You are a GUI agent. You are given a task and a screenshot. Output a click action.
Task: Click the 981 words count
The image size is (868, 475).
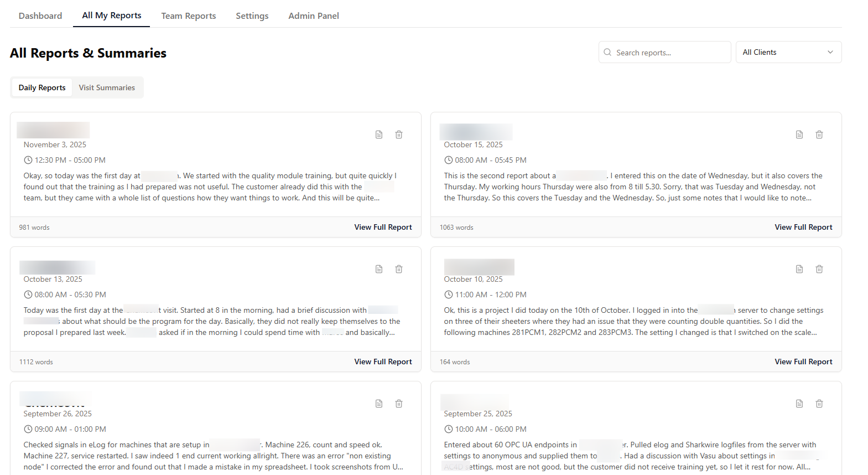click(x=34, y=228)
